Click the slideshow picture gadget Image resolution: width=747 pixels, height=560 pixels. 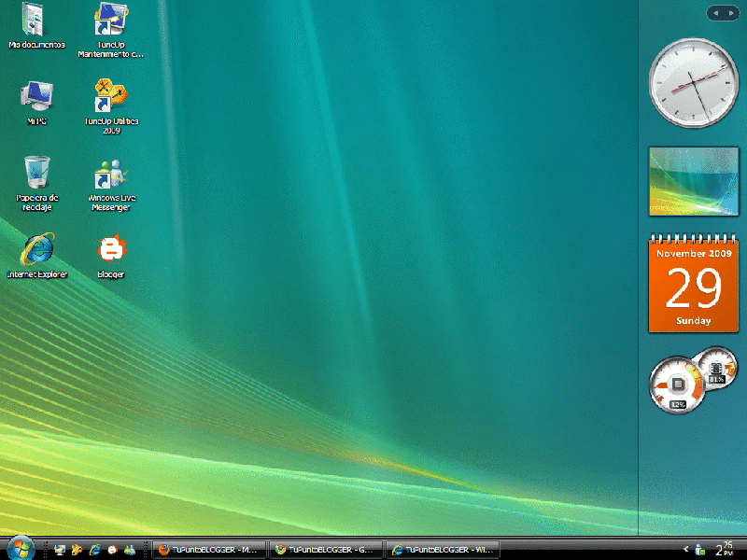click(x=694, y=181)
